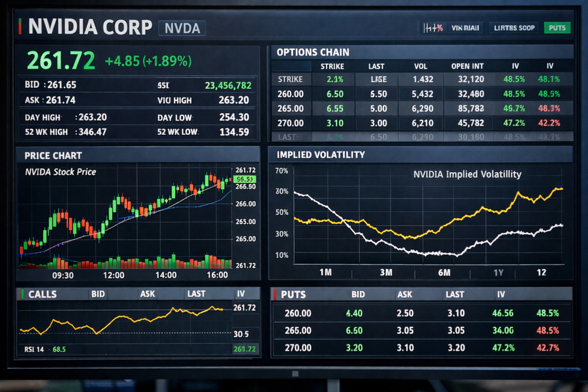The height and width of the screenshot is (392, 588).
Task: Click the 265.00 strike row in options chain
Action: coord(291,108)
